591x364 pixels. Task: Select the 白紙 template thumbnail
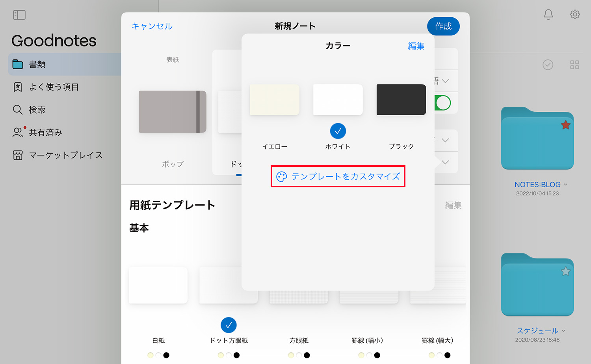158,285
